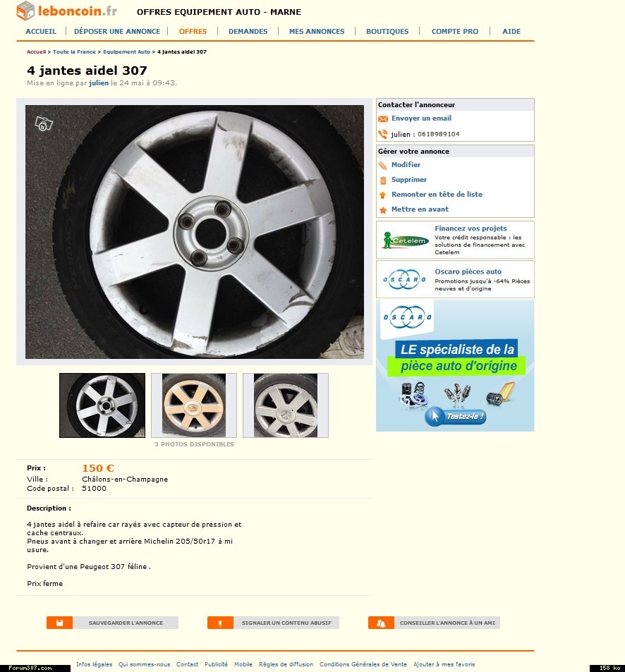
Task: Click the orange arrow icon for Remonter en tête
Action: (x=383, y=195)
